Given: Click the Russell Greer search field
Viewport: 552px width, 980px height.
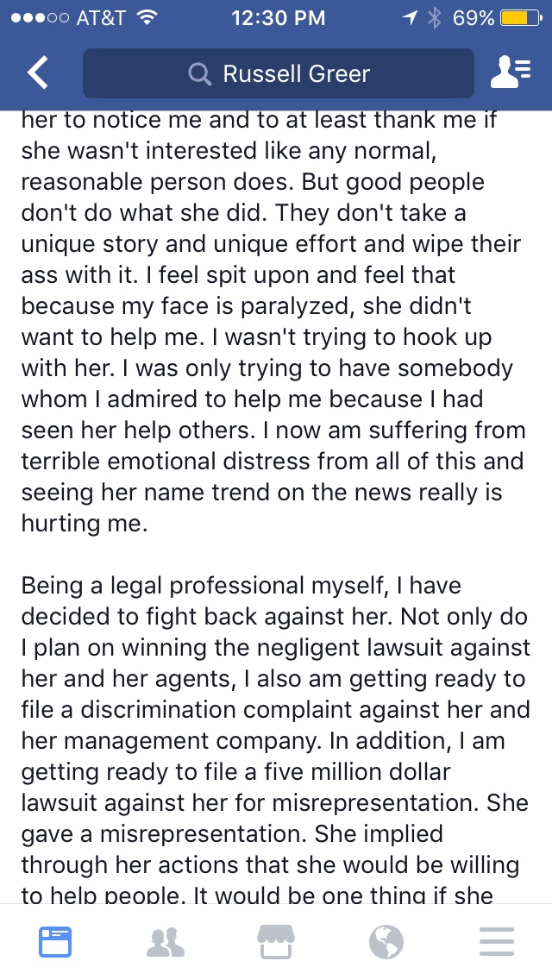Looking at the screenshot, I should click(279, 73).
